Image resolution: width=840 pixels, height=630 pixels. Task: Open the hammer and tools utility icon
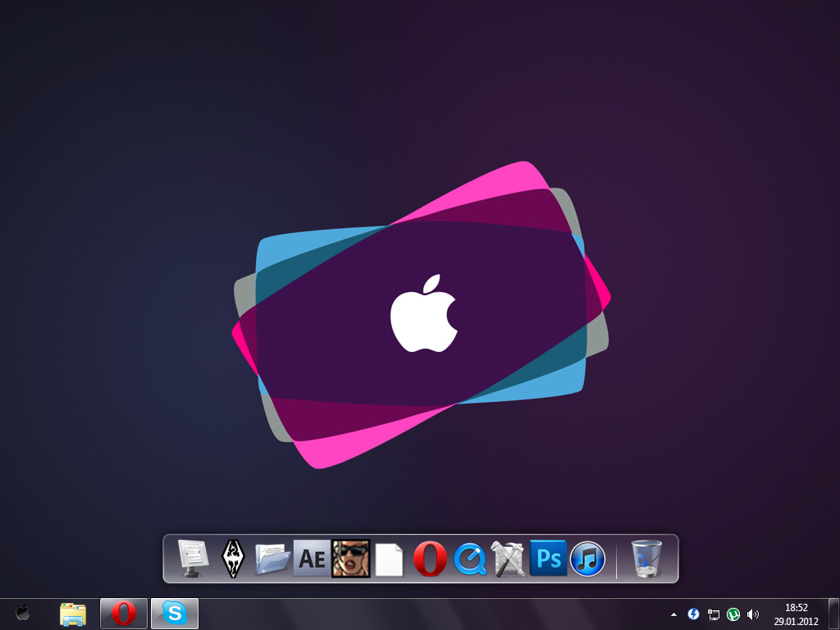pos(509,558)
